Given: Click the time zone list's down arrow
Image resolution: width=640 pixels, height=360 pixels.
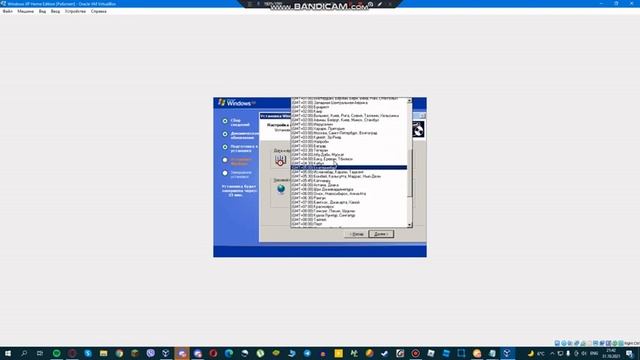Looking at the screenshot, I should [x=409, y=225].
